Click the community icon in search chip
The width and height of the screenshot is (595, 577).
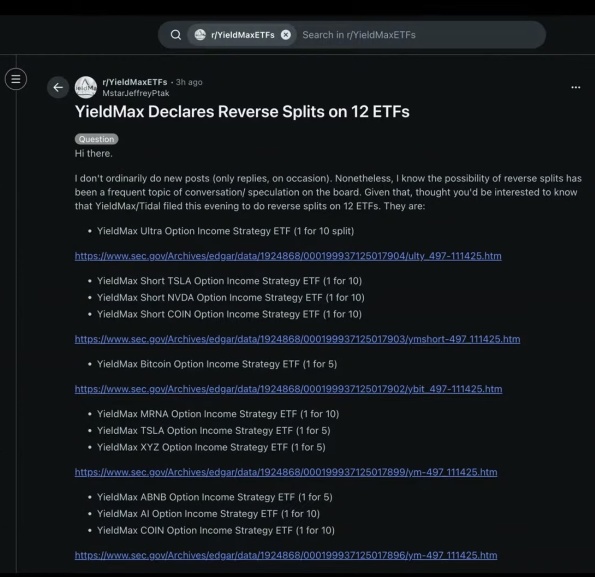pos(200,35)
